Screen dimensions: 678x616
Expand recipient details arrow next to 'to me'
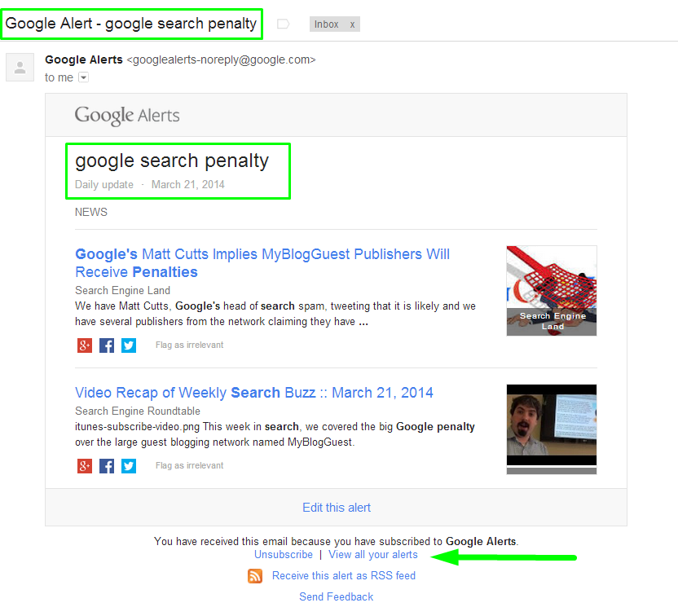[83, 77]
